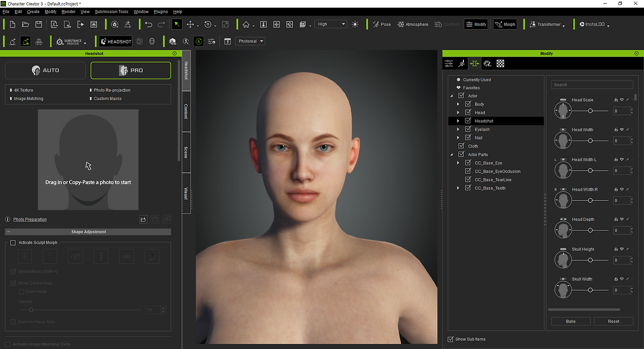Screen dimensions: 644x349
Task: Toggle the CC_Base_EyeOcclusion checkbox
Action: [468, 171]
